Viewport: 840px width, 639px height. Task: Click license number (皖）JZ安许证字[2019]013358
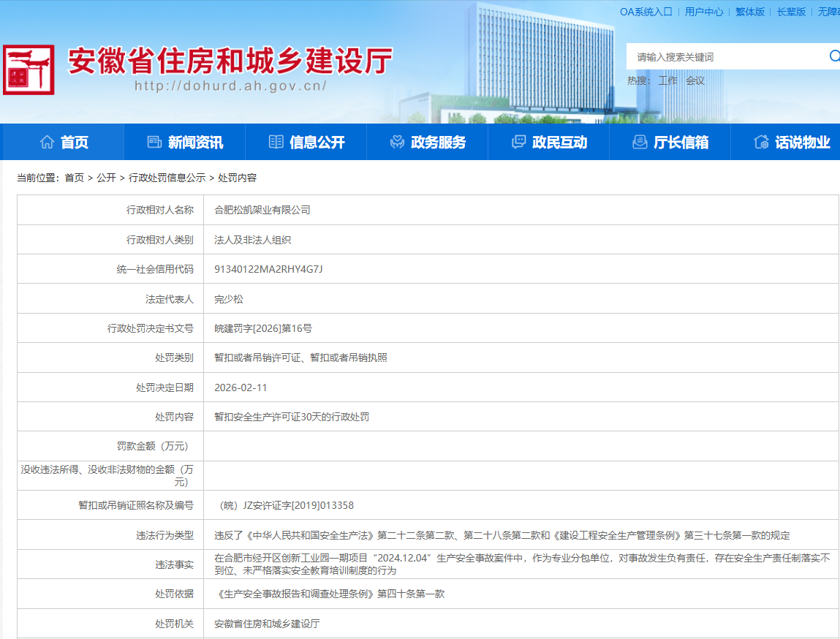287,505
